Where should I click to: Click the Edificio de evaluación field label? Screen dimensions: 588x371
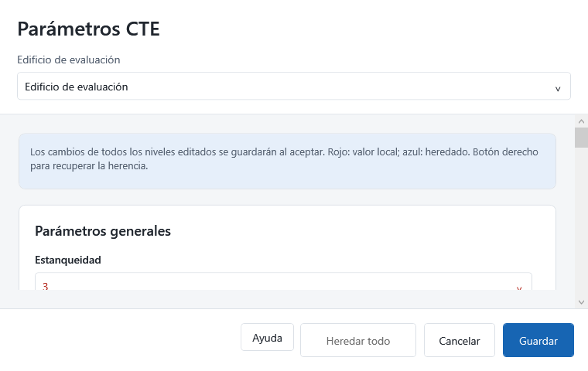click(69, 60)
